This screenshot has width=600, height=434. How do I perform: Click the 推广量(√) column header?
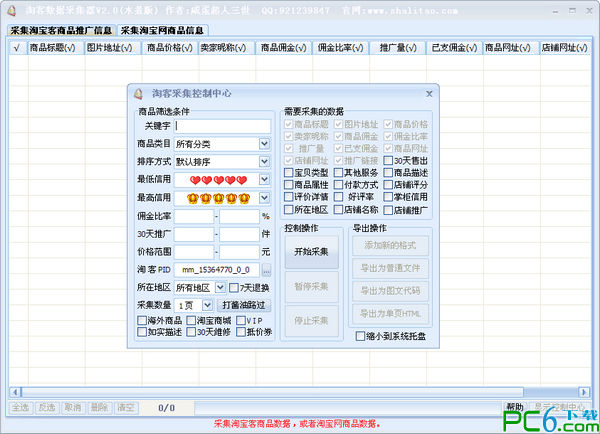(x=397, y=48)
